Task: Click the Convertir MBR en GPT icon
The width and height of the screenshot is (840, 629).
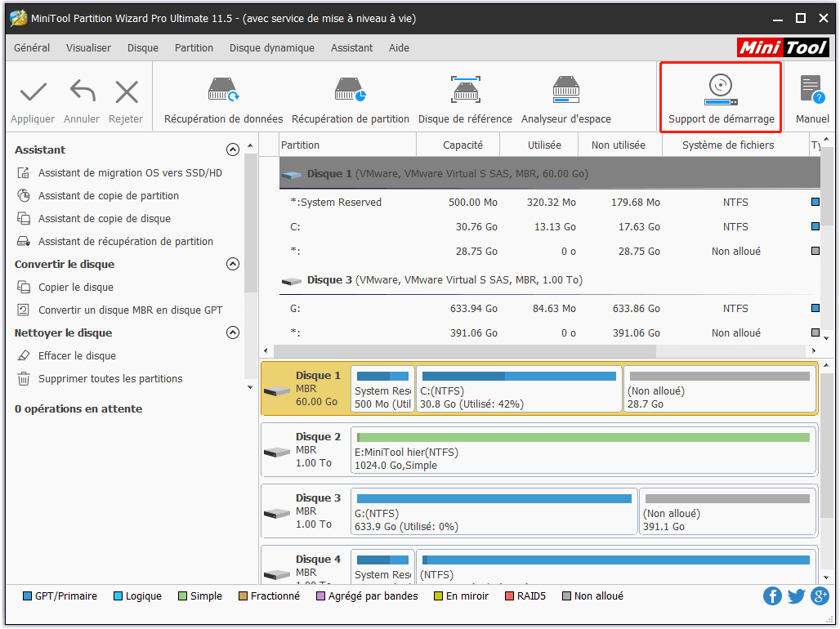Action: (24, 310)
